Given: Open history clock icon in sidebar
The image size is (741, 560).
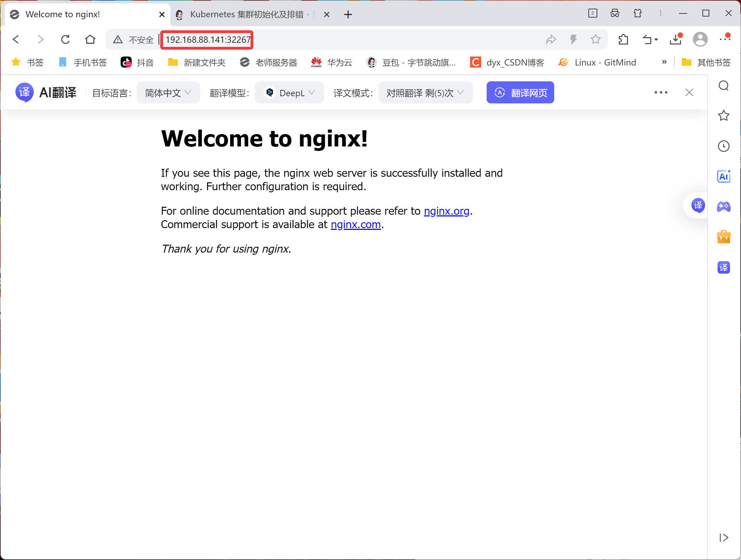Looking at the screenshot, I should tap(723, 146).
